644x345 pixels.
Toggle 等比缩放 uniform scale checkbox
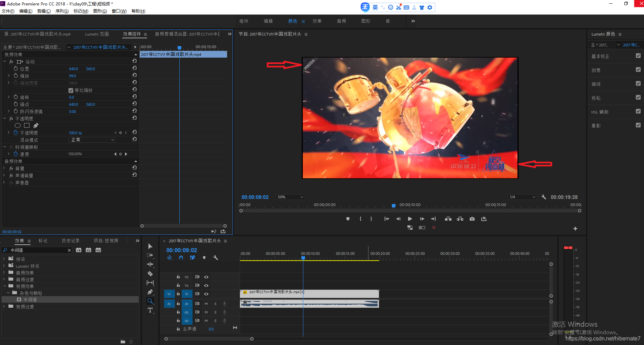pos(71,90)
